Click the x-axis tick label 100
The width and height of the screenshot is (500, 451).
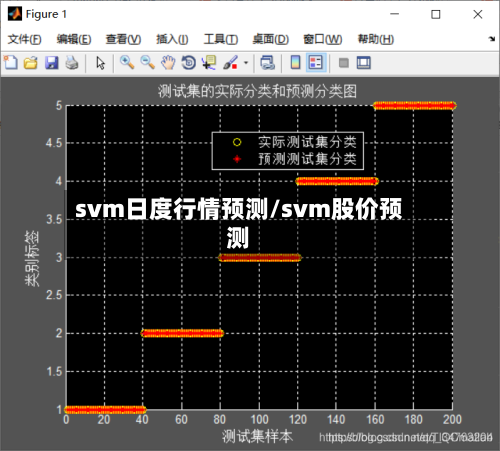(259, 420)
